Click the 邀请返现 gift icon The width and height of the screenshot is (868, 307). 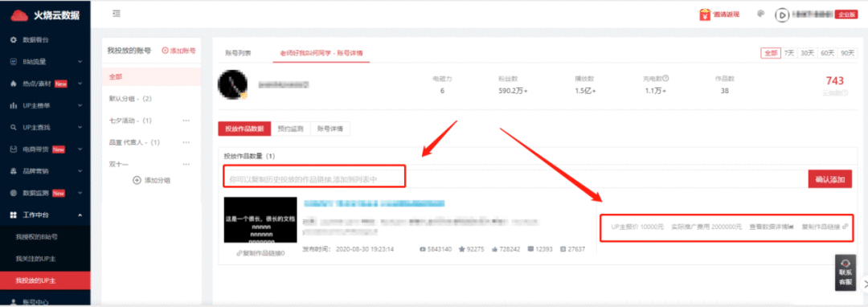[x=704, y=14]
